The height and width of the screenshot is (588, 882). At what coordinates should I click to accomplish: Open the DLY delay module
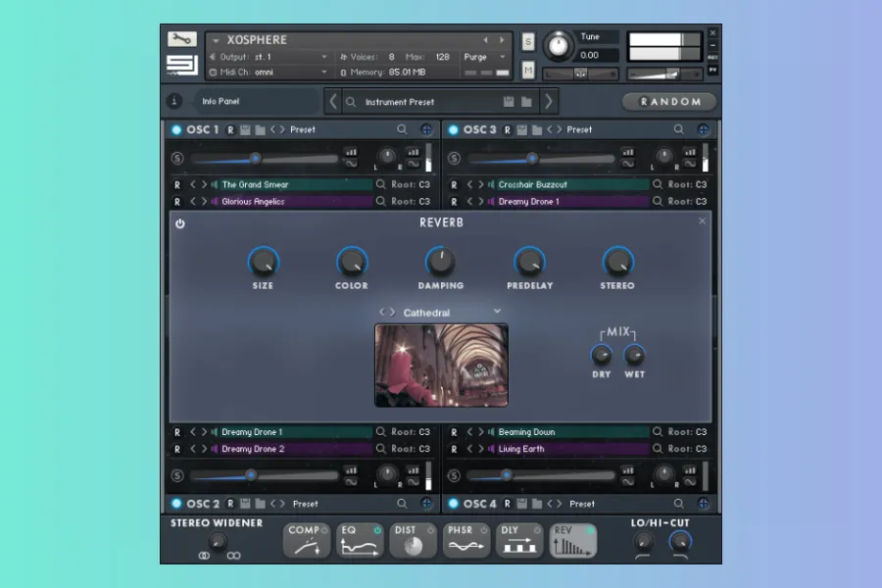[x=518, y=541]
